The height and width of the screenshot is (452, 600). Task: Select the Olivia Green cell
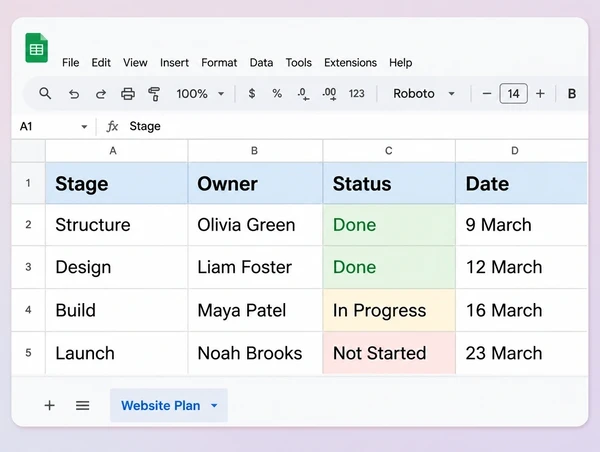point(255,225)
